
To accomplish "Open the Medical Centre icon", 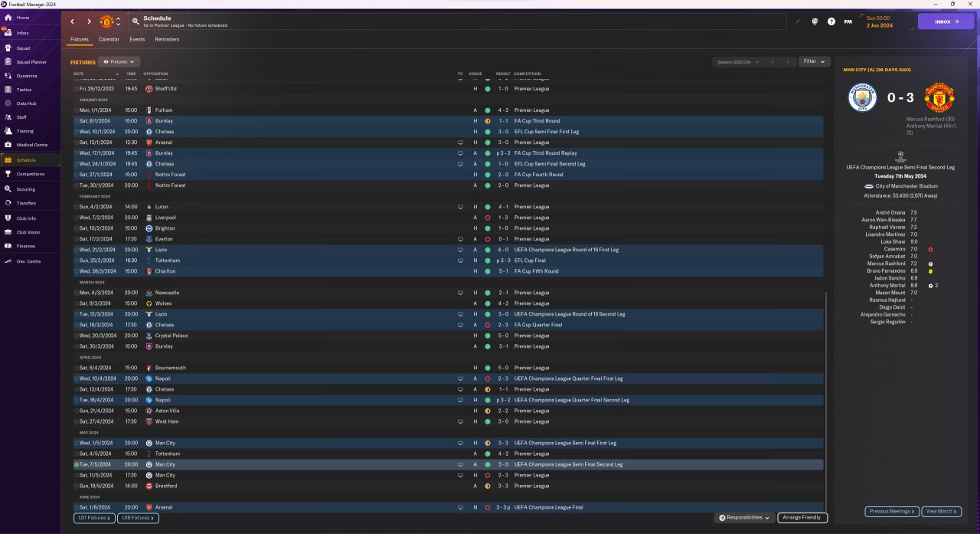I will pyautogui.click(x=8, y=145).
